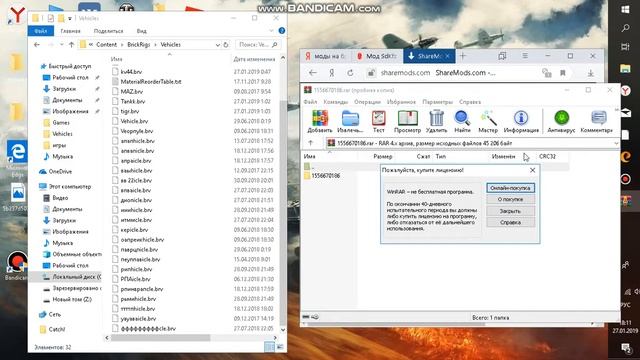Open Explorer Главная ribbon tab
The width and height of the screenshot is (640, 360).
pyautogui.click(x=70, y=31)
